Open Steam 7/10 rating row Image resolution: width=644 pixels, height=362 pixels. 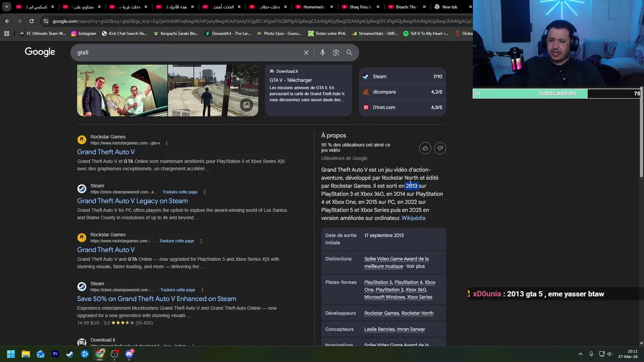(x=403, y=76)
